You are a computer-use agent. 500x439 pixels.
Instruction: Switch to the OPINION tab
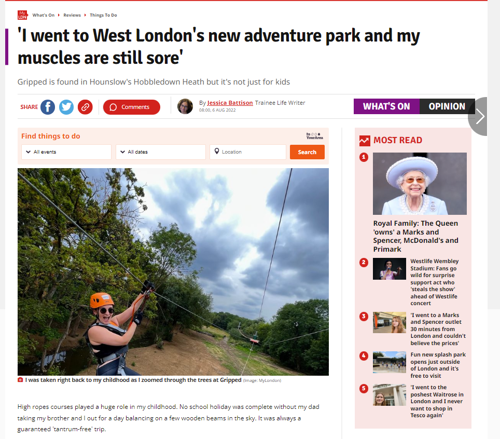447,106
